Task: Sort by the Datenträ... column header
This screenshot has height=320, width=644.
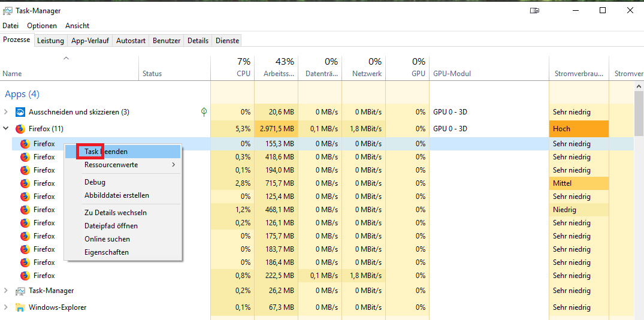Action: coord(320,68)
